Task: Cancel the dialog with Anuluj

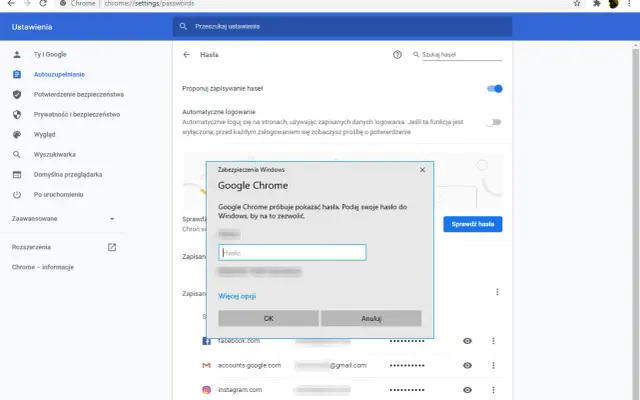Action: (x=371, y=318)
